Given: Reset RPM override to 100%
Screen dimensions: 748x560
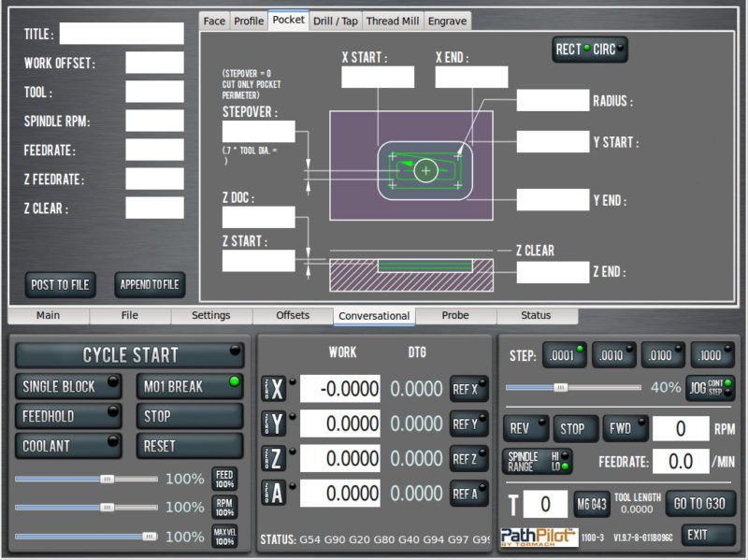Looking at the screenshot, I should (224, 508).
